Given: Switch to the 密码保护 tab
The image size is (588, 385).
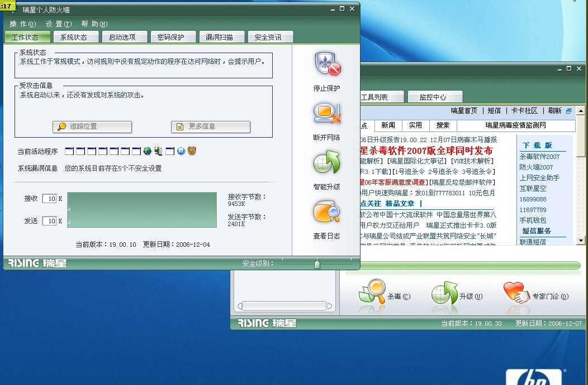Looking at the screenshot, I should click(173, 37).
